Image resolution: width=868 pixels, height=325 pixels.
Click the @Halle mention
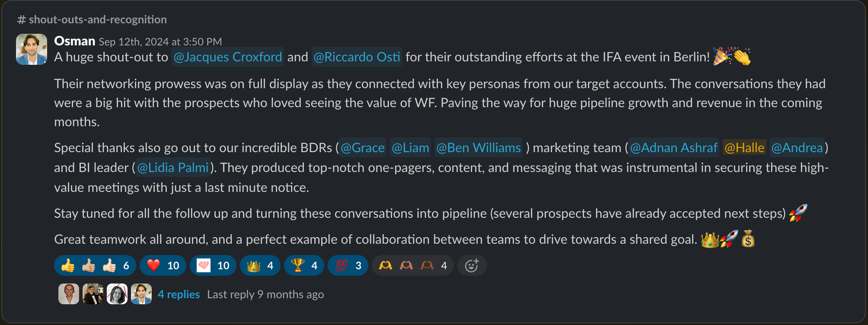(x=744, y=148)
